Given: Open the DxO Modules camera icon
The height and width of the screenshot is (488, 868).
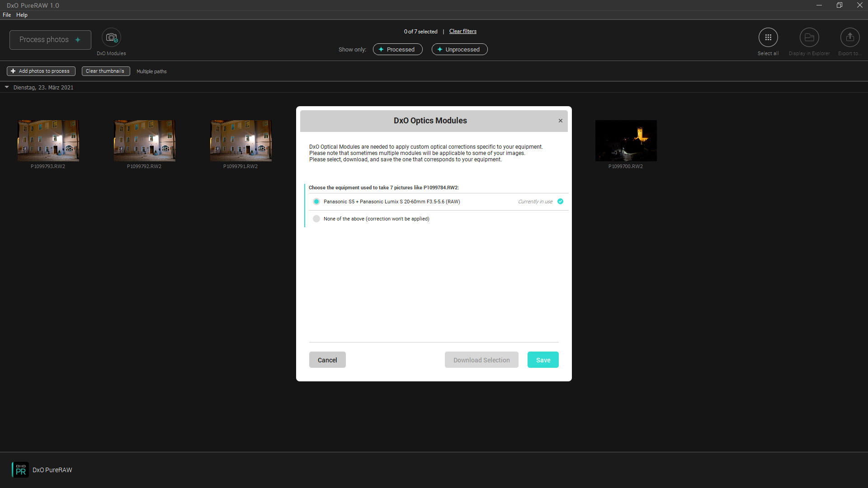Looking at the screenshot, I should point(111,38).
